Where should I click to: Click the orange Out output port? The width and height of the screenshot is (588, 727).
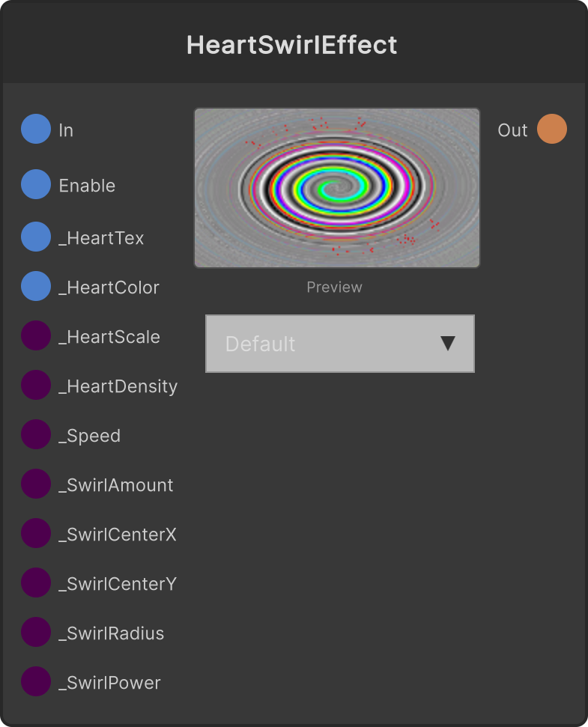tap(552, 129)
